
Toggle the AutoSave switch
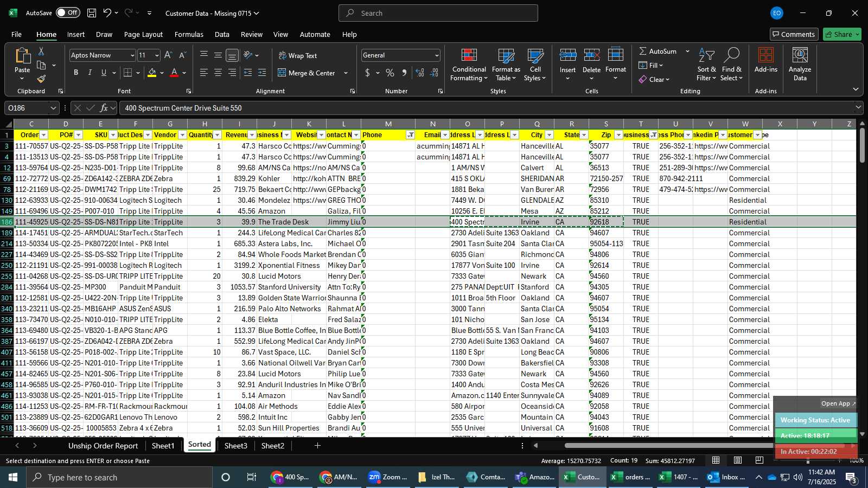click(x=68, y=12)
